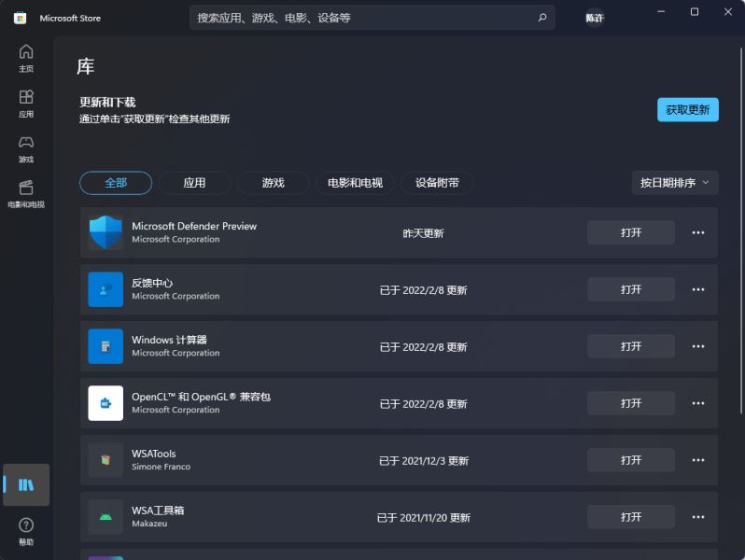Open more options for Windows 计算器
The image size is (745, 560).
click(698, 346)
